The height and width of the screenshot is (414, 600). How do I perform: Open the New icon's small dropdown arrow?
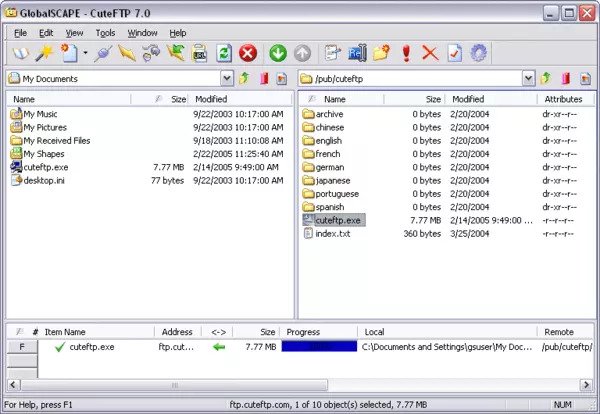tap(85, 53)
